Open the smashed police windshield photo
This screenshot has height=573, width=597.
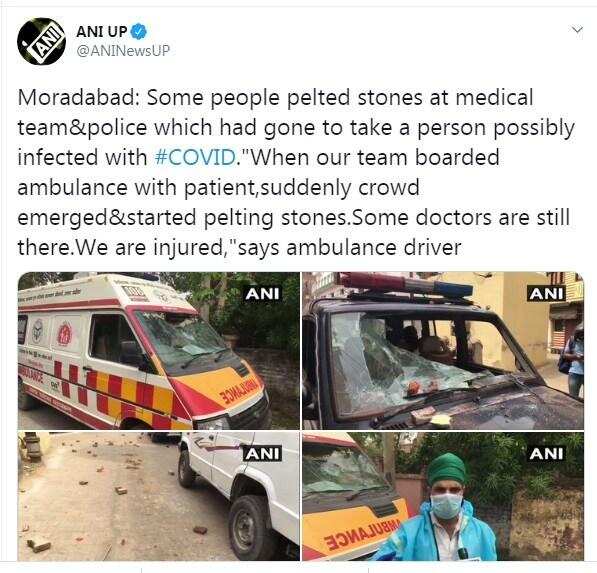(443, 351)
